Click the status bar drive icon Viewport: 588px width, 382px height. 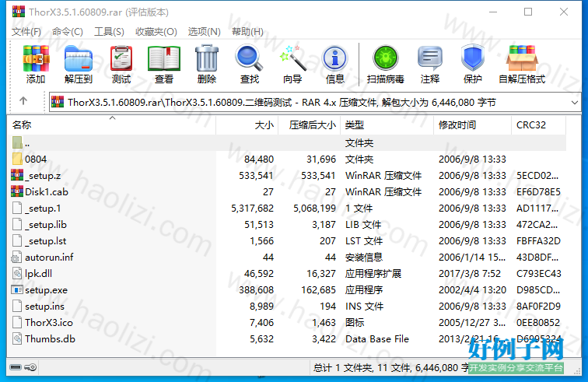(x=16, y=367)
